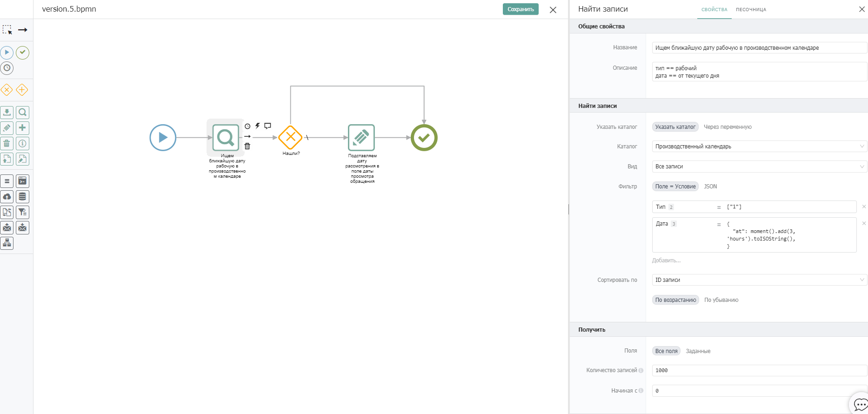Add a timer event from the palette
The height and width of the screenshot is (414, 868).
coord(7,68)
